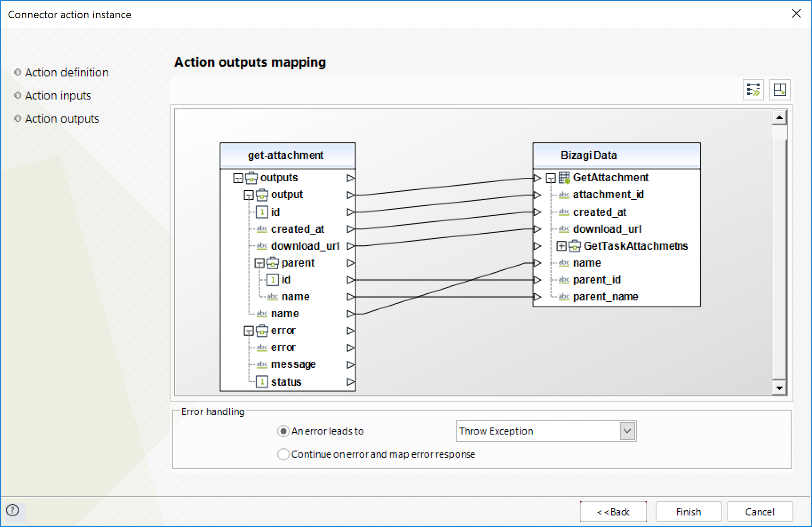Select the parent_id target field
812x527 pixels.
click(597, 280)
